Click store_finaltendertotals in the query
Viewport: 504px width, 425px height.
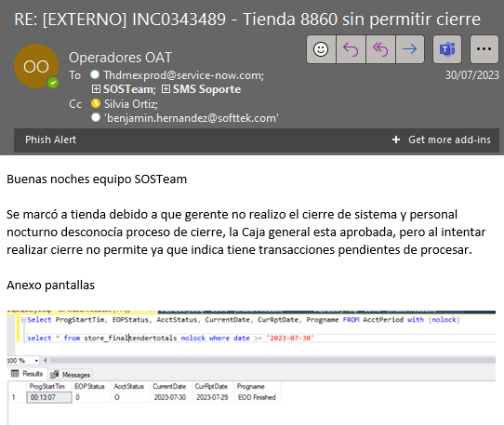point(130,339)
